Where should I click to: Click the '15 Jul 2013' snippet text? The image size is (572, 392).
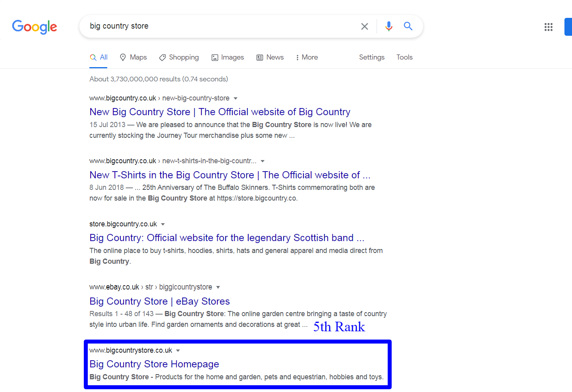[107, 125]
